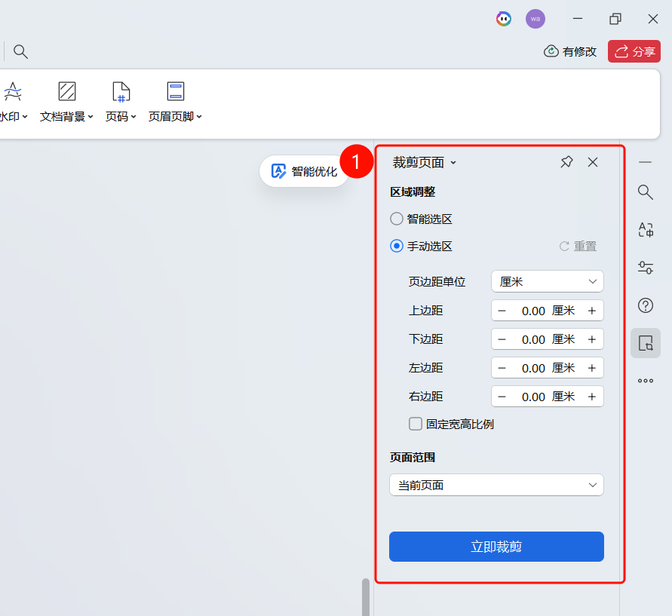Click the 立即裁剪 crop now button
Viewport: 672px width, 616px height.
(x=496, y=547)
